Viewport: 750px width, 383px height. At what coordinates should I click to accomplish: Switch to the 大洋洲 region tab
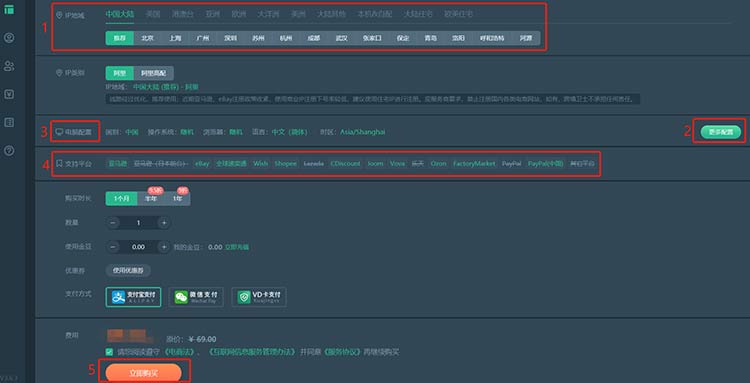click(x=268, y=14)
